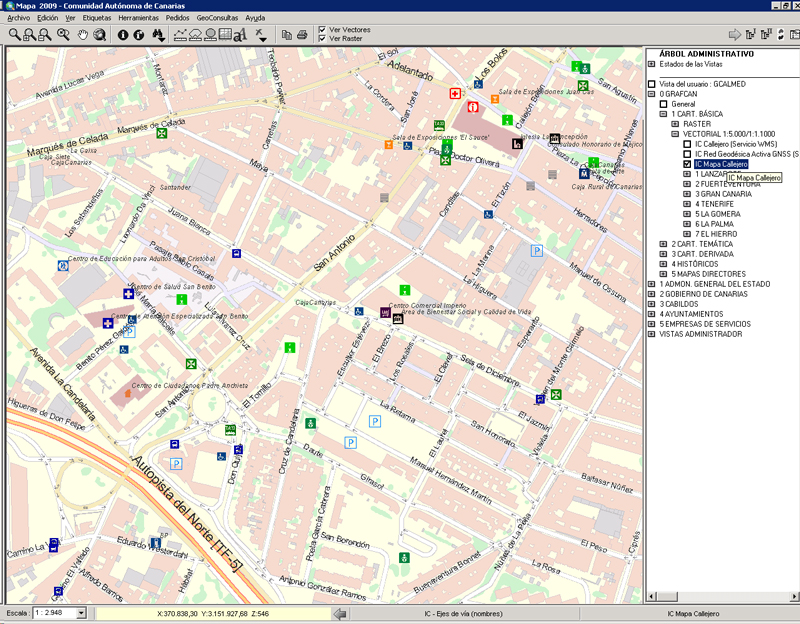Collapse the 0 GRAFCAN node

652,94
